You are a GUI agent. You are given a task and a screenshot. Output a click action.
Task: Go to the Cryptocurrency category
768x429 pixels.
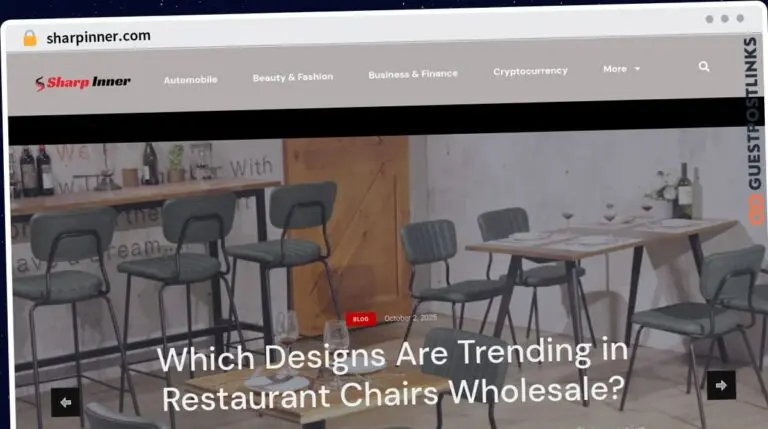pyautogui.click(x=530, y=72)
